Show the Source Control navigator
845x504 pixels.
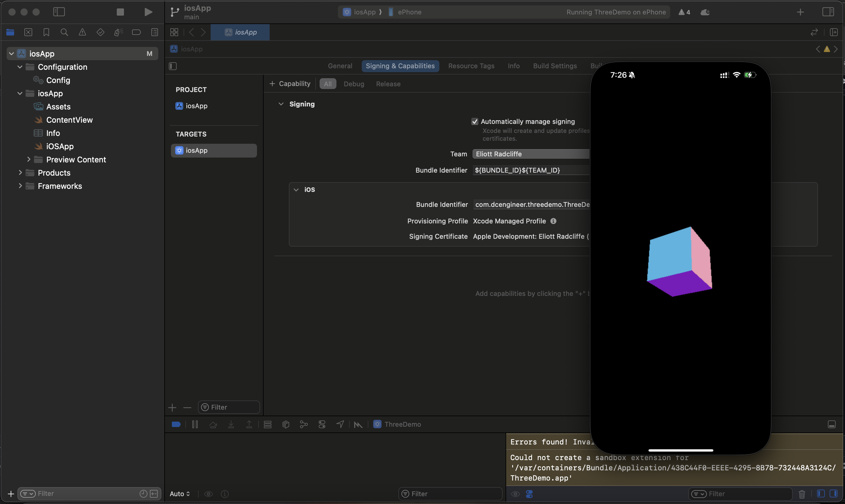click(28, 32)
